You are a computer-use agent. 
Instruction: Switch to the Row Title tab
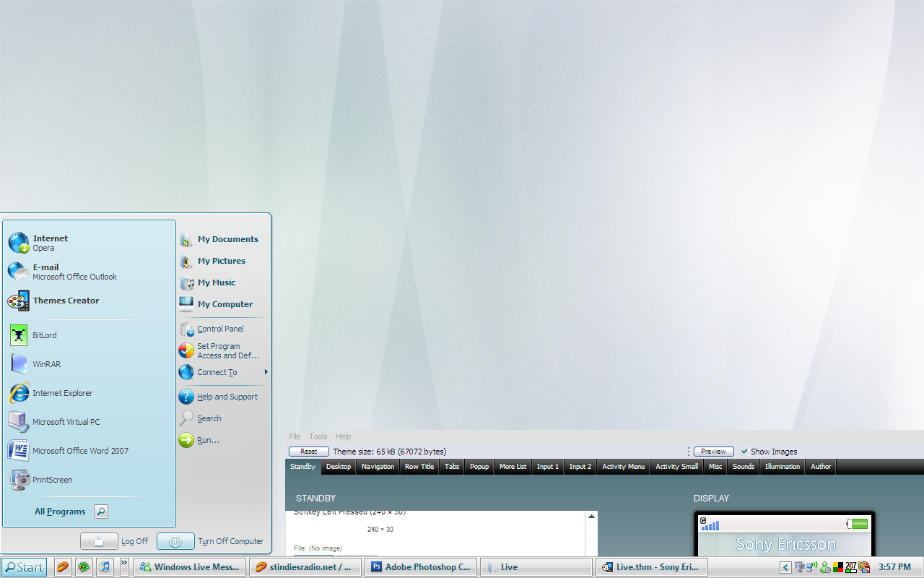[x=419, y=467]
